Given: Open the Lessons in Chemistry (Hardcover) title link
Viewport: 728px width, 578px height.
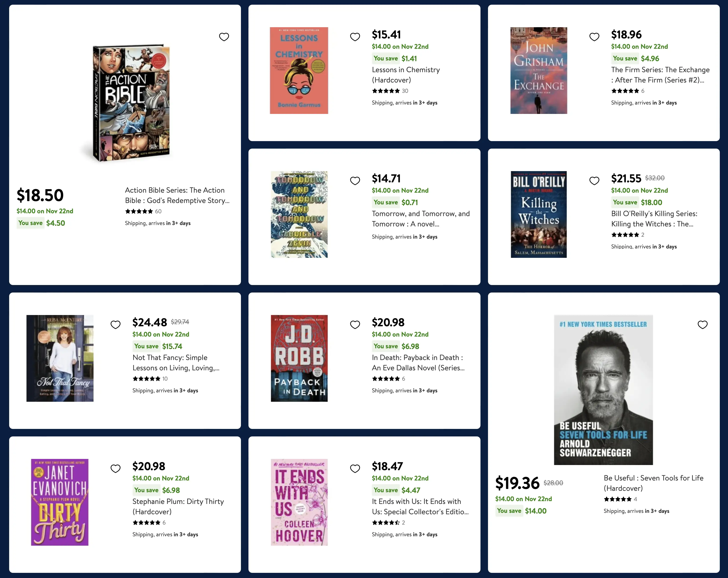Looking at the screenshot, I should point(405,75).
